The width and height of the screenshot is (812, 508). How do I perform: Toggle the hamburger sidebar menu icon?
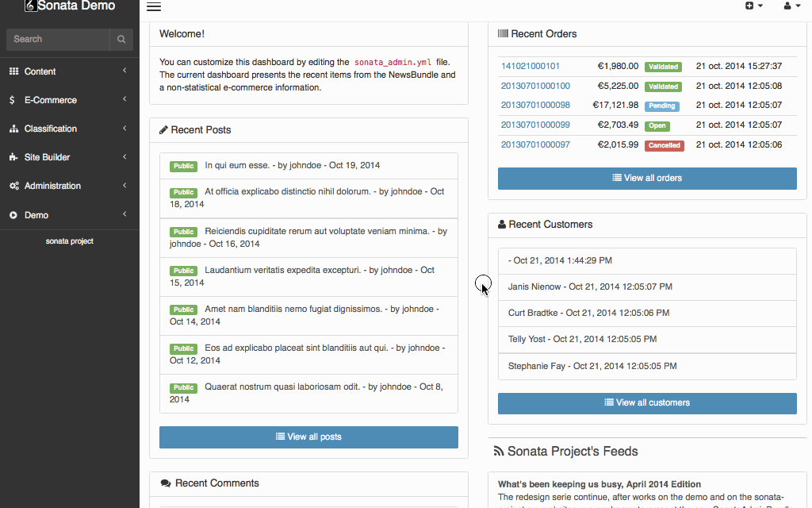[x=154, y=7]
